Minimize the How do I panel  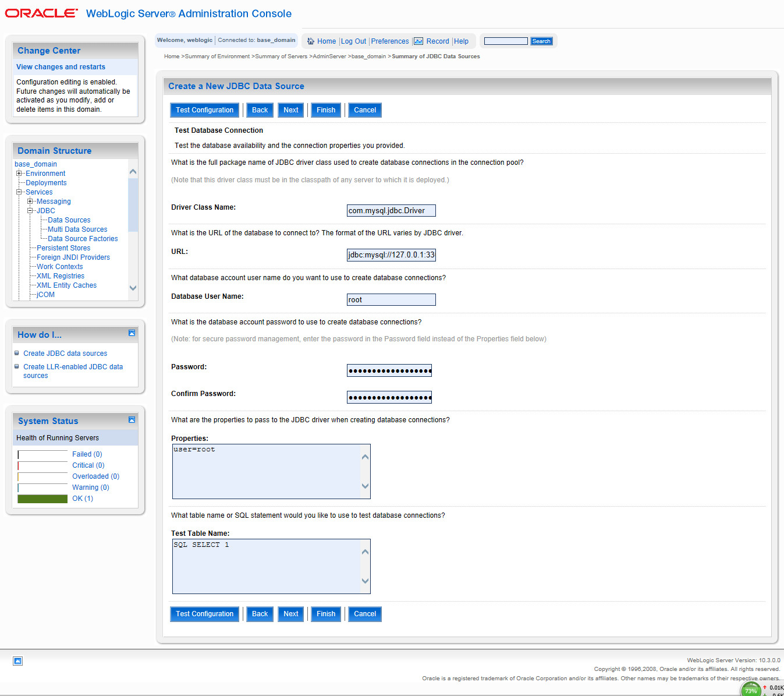point(132,333)
